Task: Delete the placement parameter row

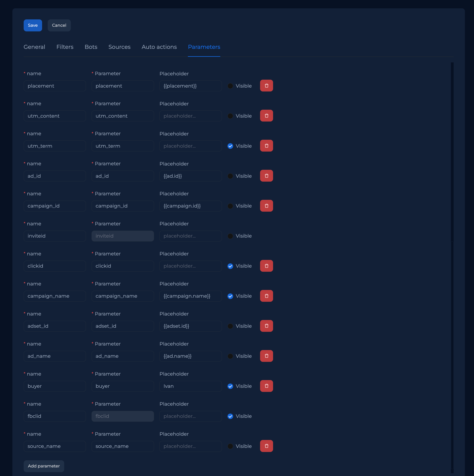Action: click(x=266, y=86)
